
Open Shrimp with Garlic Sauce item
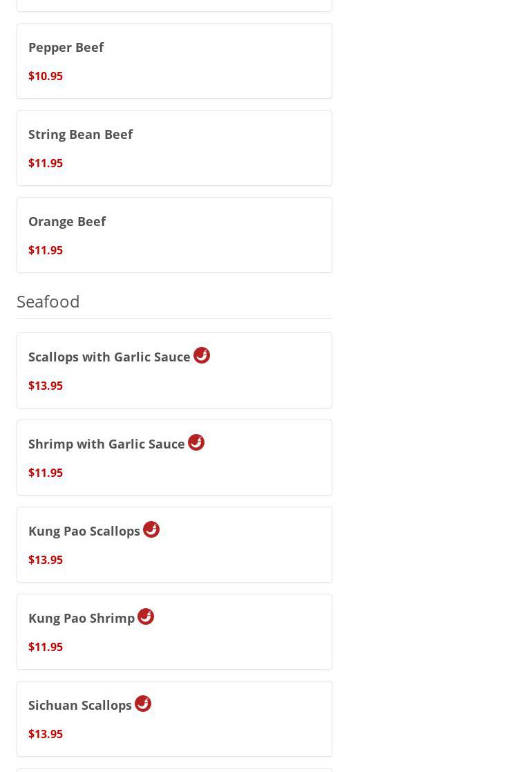tap(106, 444)
